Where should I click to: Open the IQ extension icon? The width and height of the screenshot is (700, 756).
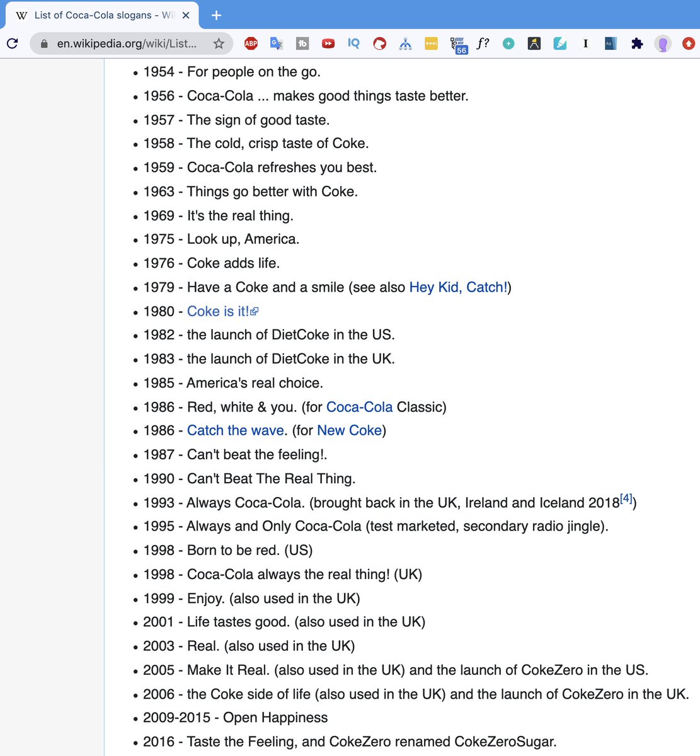click(353, 43)
